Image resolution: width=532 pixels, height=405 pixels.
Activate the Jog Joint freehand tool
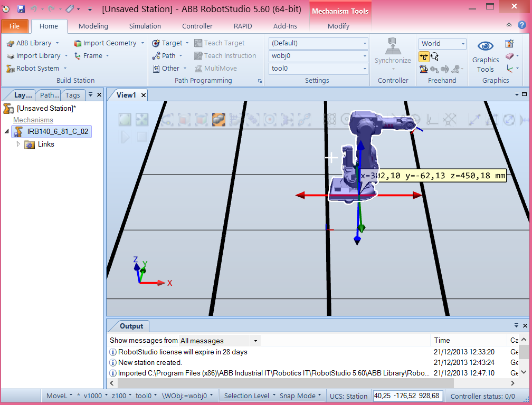tap(423, 69)
